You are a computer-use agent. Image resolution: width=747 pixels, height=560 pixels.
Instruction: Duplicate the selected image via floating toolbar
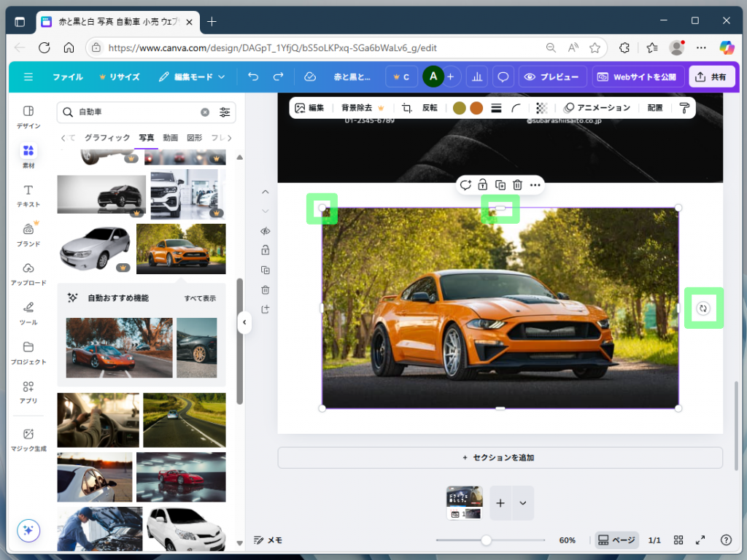499,184
